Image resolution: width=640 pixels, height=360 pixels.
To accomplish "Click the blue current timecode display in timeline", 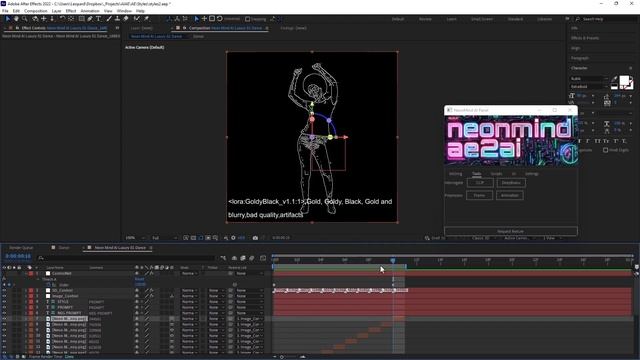I will click(x=18, y=256).
